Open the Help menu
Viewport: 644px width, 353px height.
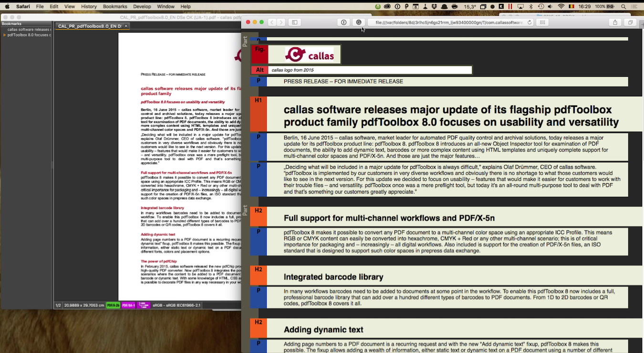(x=186, y=6)
